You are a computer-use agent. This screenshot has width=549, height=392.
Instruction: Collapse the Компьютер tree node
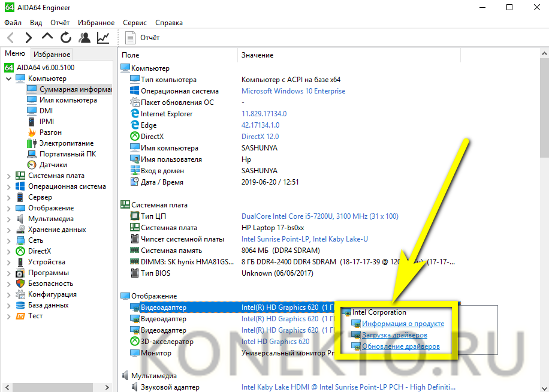pyautogui.click(x=8, y=79)
